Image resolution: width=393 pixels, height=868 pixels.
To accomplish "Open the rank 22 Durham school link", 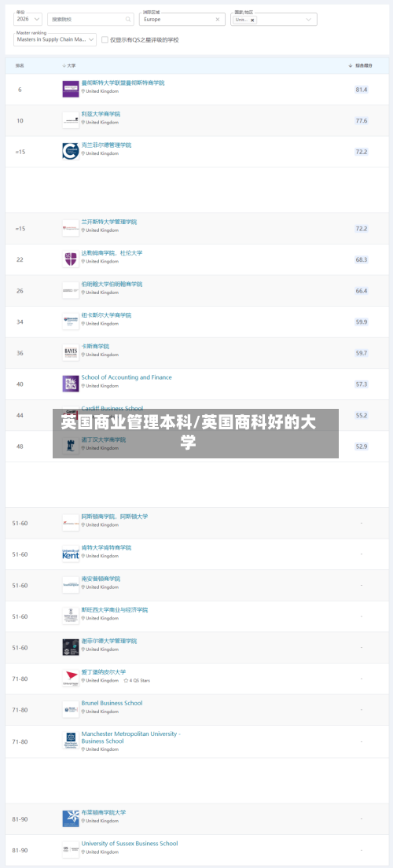I will 112,253.
